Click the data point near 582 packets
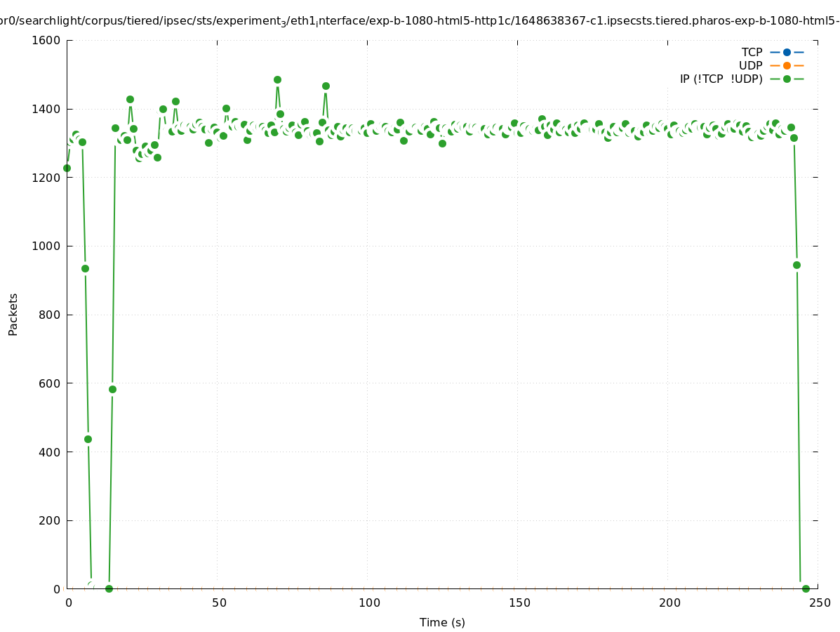Viewport: 840px width, 632px height. (x=112, y=389)
